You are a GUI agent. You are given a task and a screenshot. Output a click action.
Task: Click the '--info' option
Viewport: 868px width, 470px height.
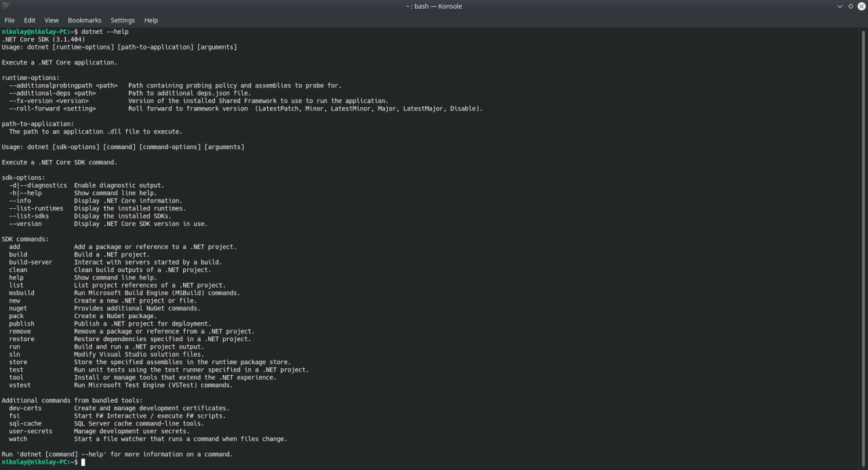(x=20, y=201)
